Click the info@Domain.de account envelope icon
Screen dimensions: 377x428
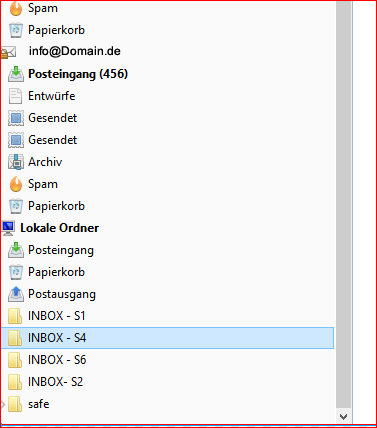tap(8, 52)
